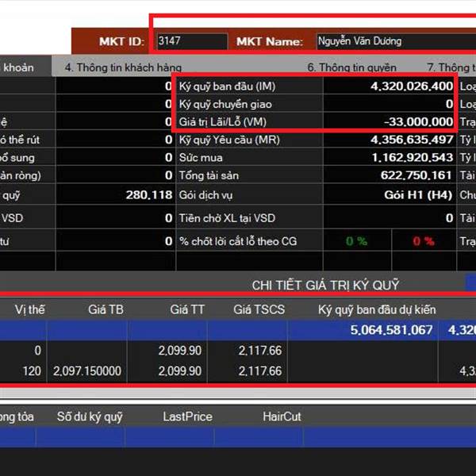Open the '4. Thông tin khách hàng' tab
Screen dimensions: 476x476
(123, 67)
